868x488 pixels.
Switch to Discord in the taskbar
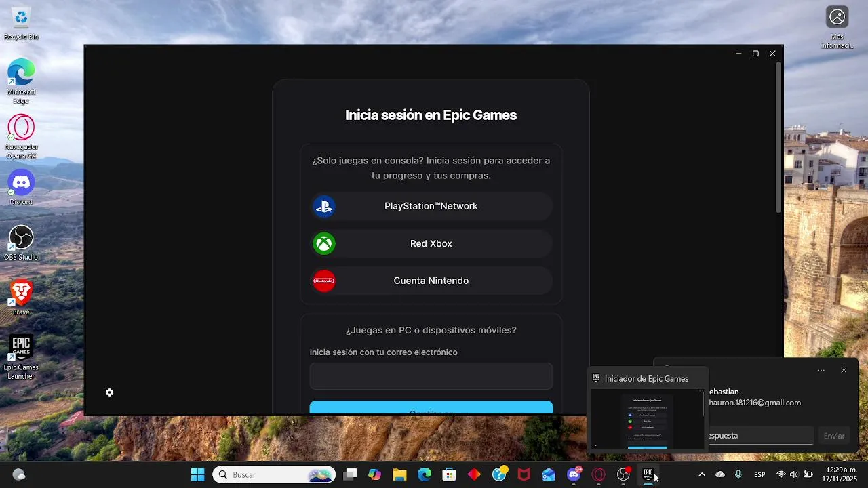pos(574,474)
